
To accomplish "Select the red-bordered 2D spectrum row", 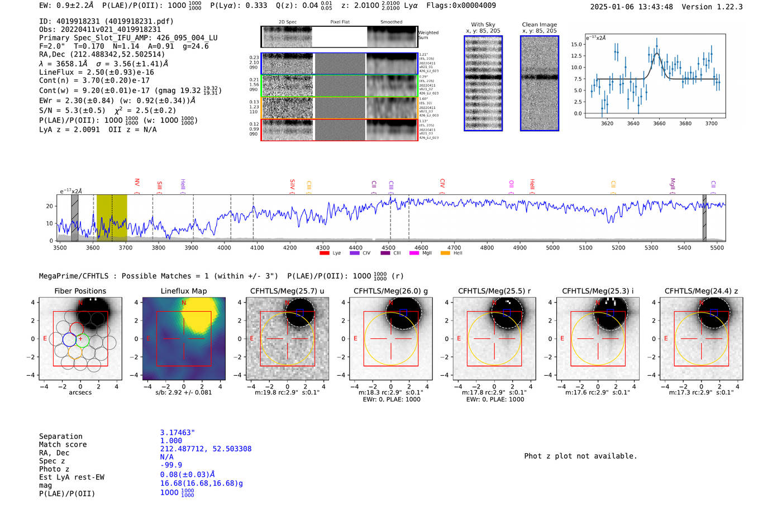I will (x=340, y=130).
